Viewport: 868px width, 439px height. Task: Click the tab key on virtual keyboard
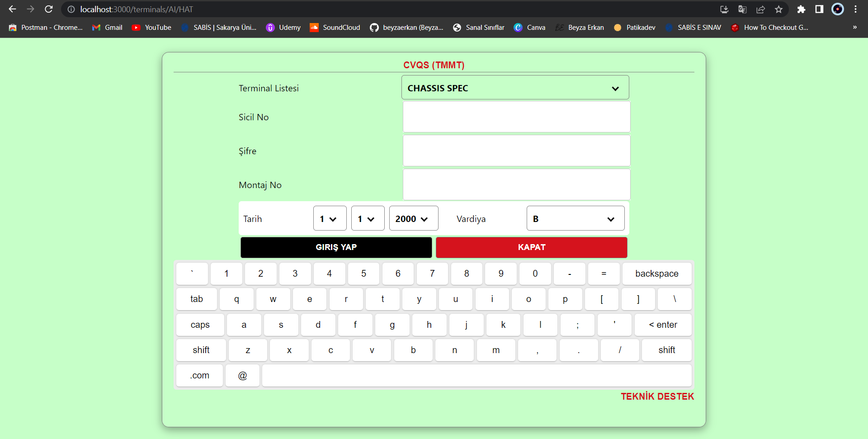[x=197, y=299]
